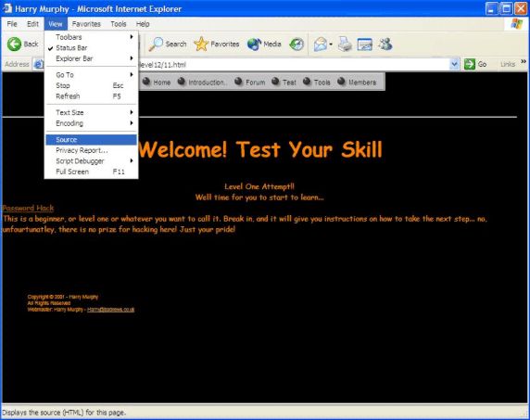This screenshot has width=530, height=420.
Task: Click the History clock icon
Action: [x=297, y=44]
